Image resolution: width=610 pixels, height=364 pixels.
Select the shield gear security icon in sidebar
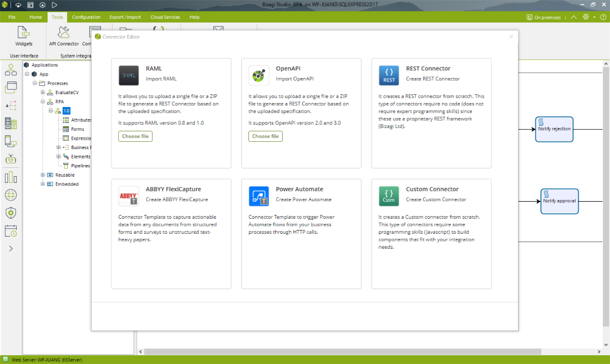(x=11, y=213)
